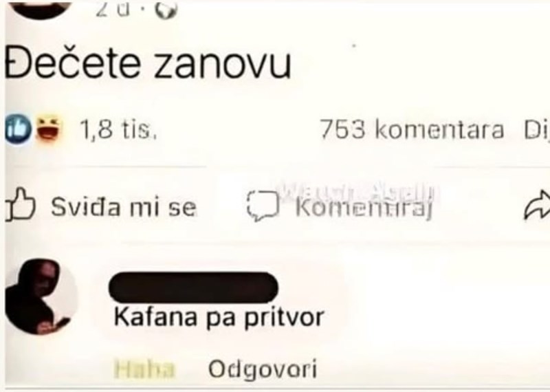Open the commenter's profile picture
Image resolution: width=550 pixels, height=392 pixels.
coord(41,297)
